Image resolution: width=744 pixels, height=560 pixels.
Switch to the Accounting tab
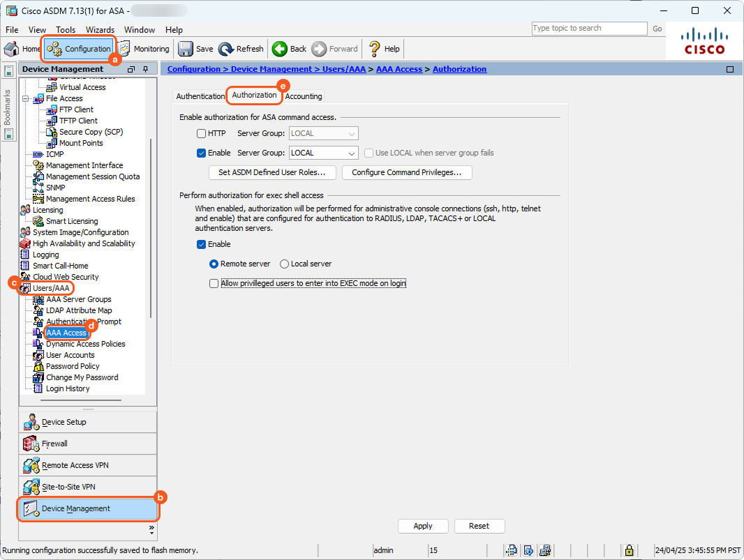tap(304, 96)
